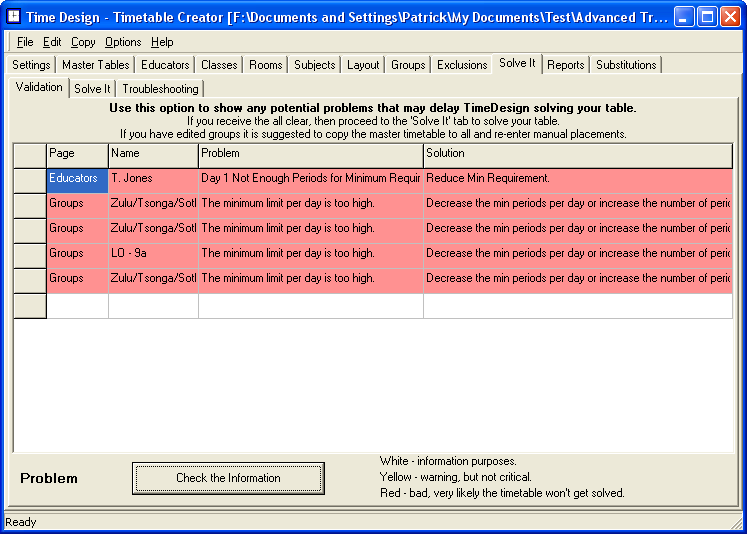Open the Troubleshooting sub-tab
Image resolution: width=747 pixels, height=534 pixels.
pyautogui.click(x=160, y=89)
